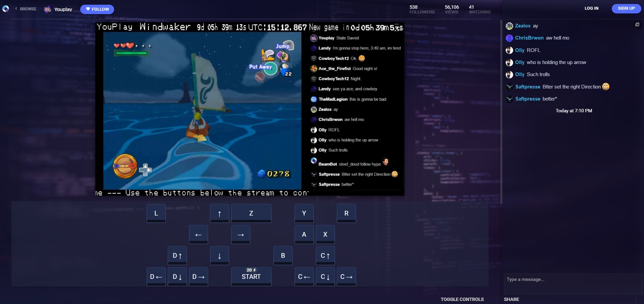Viewport: 644px width, 304px height.
Task: Click the A controller button
Action: pos(304,234)
